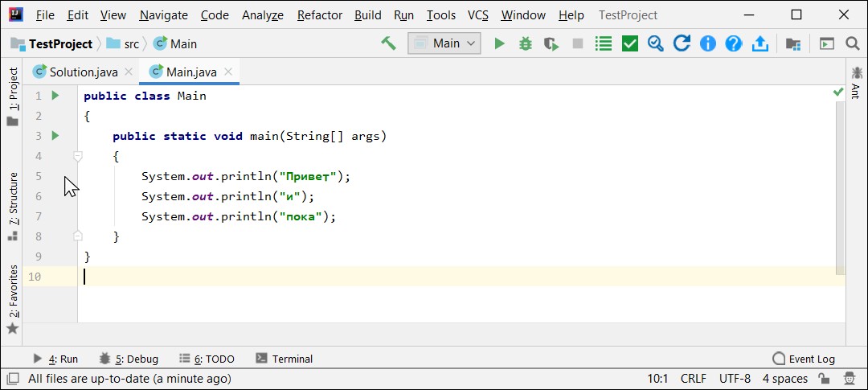Open Event Log from bottom bar
Screen dimensions: 868x390
(803, 359)
